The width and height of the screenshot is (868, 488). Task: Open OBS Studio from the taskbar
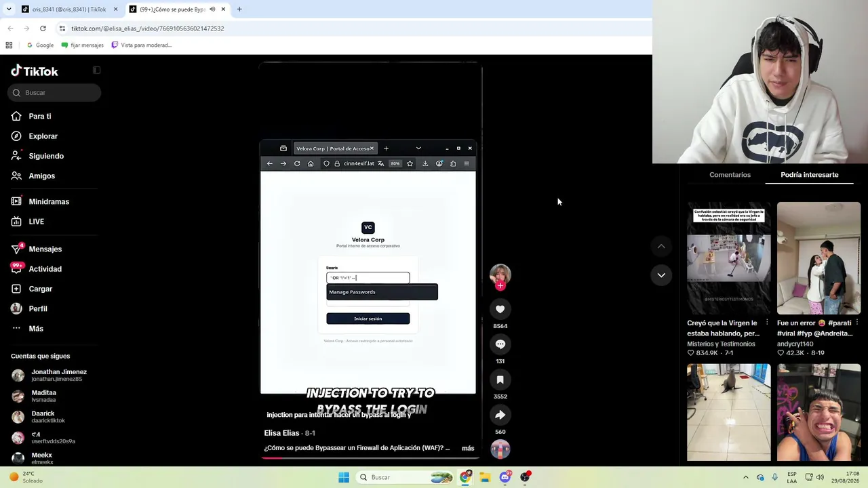pos(526,477)
